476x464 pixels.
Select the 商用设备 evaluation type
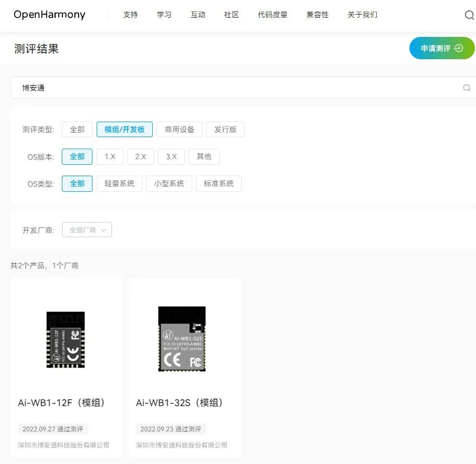click(179, 129)
